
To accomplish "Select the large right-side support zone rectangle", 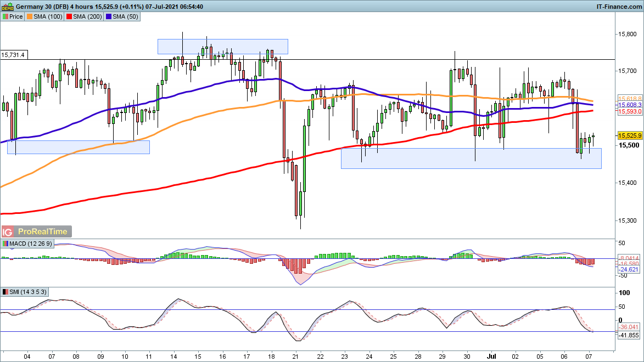I will pos(471,158).
